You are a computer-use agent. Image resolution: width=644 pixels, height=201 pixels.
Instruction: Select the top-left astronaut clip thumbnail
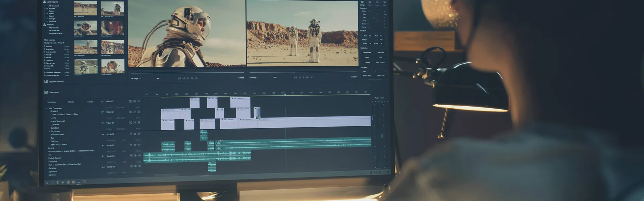pyautogui.click(x=86, y=8)
